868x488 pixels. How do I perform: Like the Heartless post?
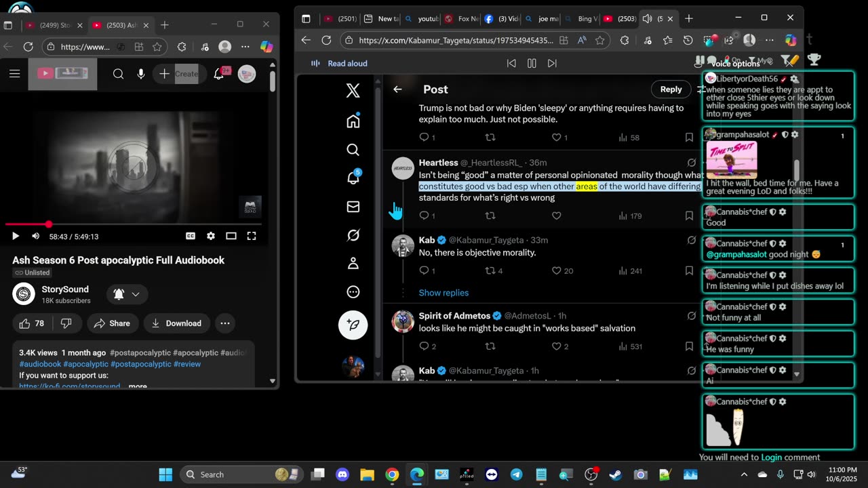click(x=556, y=216)
